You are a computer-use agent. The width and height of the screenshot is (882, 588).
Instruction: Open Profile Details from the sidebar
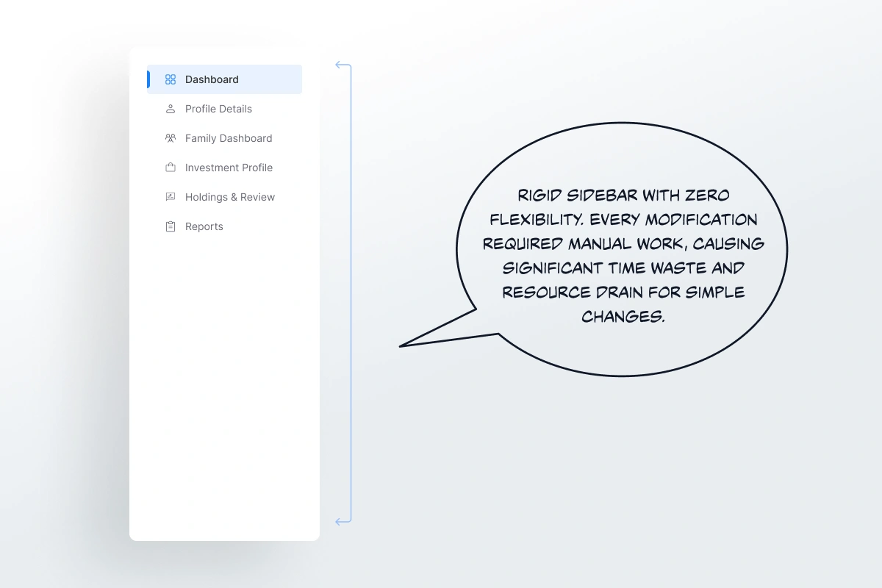(218, 109)
